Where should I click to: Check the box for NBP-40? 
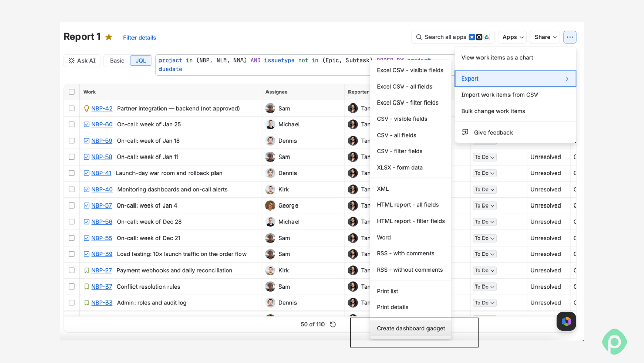pos(72,189)
